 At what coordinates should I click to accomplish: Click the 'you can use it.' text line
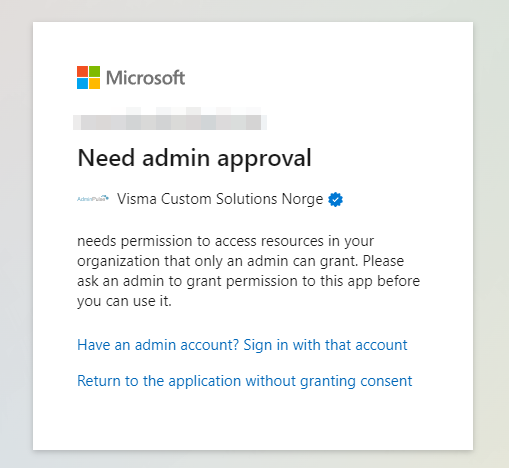click(124, 301)
